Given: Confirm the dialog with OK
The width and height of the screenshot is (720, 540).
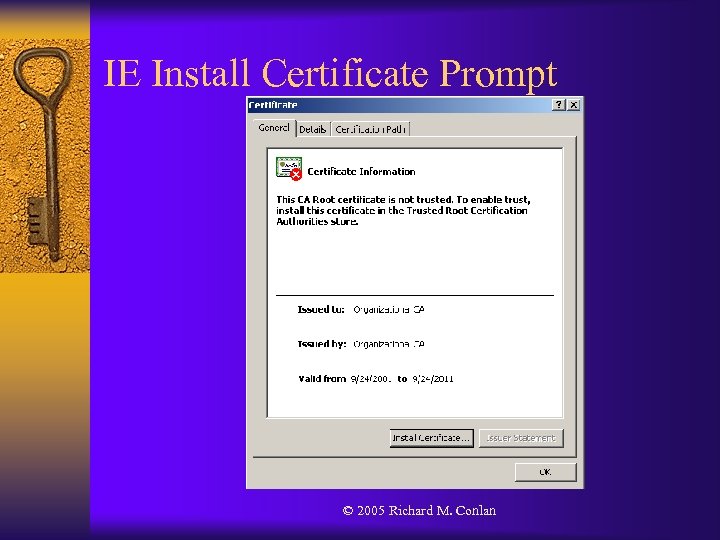Looking at the screenshot, I should tap(545, 472).
